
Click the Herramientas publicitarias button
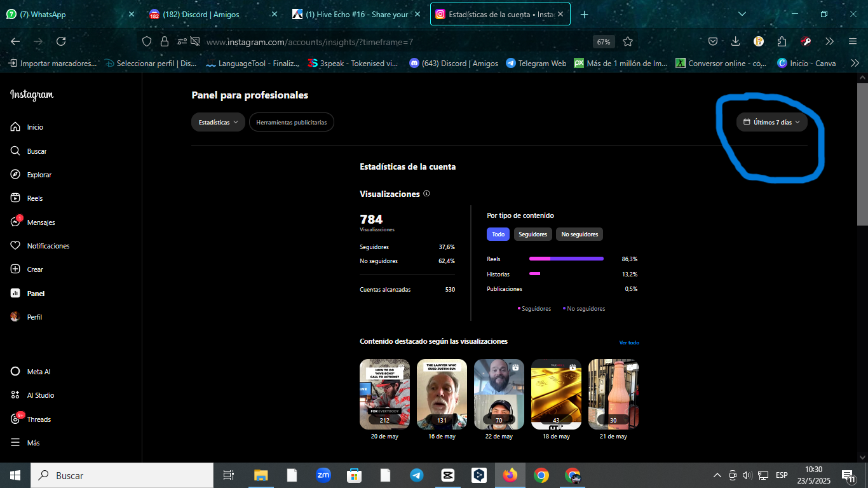click(x=292, y=122)
